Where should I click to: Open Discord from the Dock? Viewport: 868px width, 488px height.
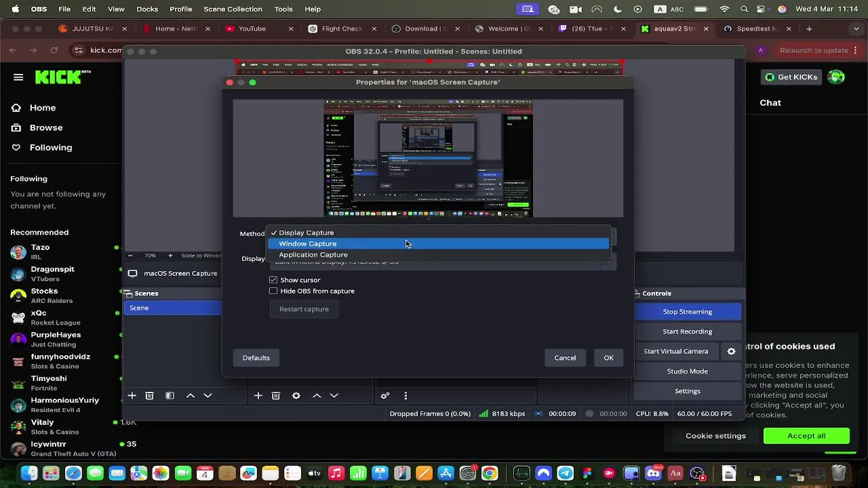(x=653, y=473)
